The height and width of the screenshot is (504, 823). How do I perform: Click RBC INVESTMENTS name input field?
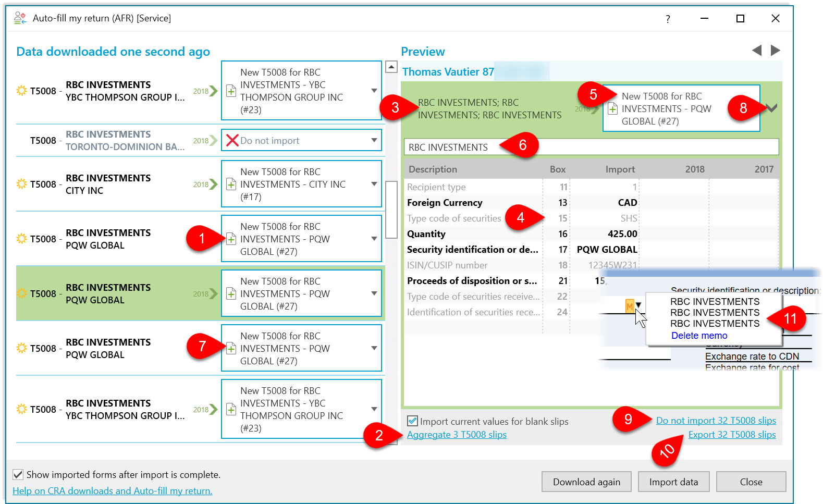591,147
